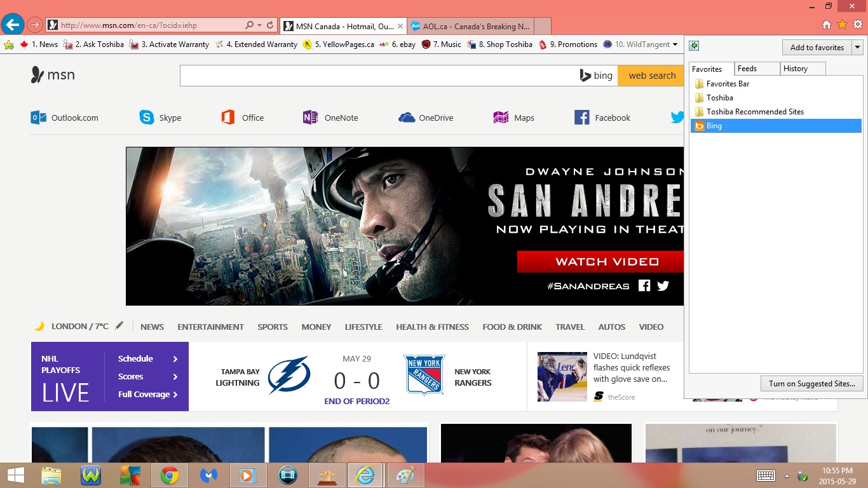
Task: Switch to the History tab
Action: [803, 69]
